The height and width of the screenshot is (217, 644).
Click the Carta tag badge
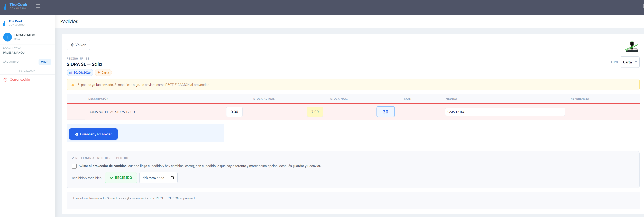click(x=103, y=73)
